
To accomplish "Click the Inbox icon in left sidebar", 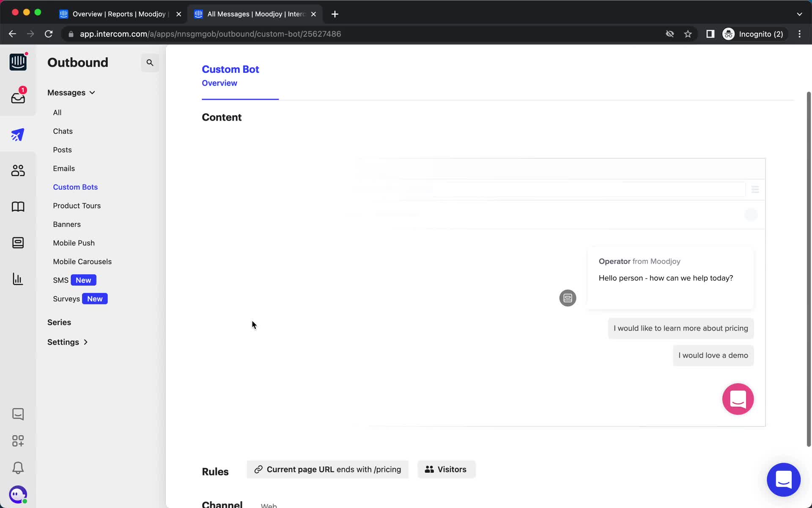I will point(17,97).
